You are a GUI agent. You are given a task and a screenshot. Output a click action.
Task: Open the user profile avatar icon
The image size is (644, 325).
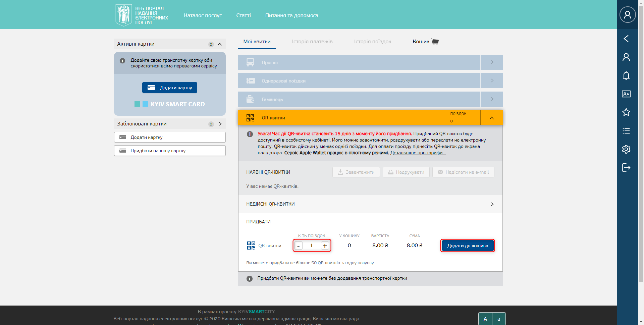627,15
